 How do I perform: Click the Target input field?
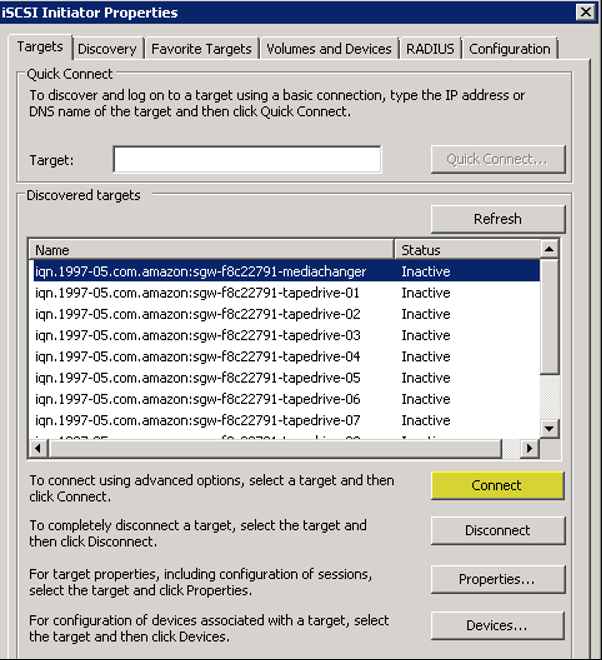[247, 159]
